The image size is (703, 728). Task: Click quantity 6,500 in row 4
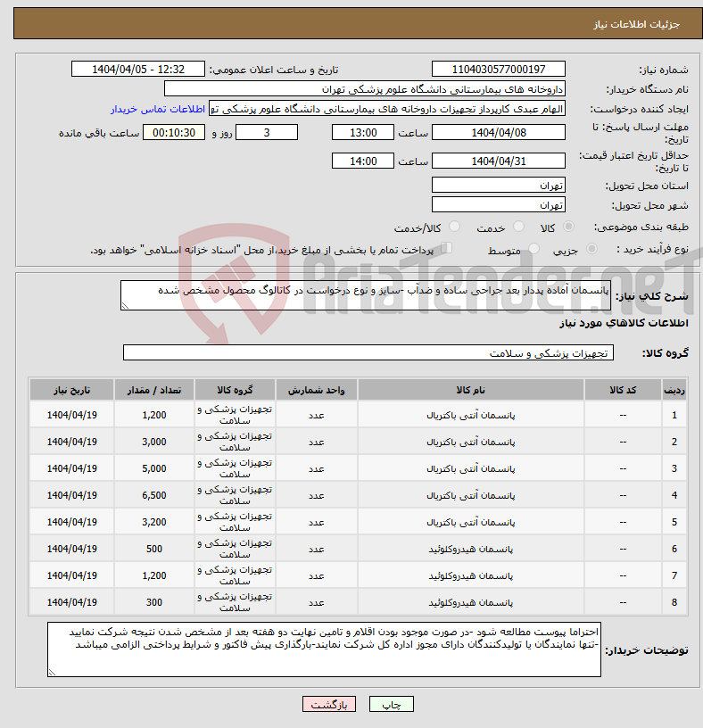154,495
